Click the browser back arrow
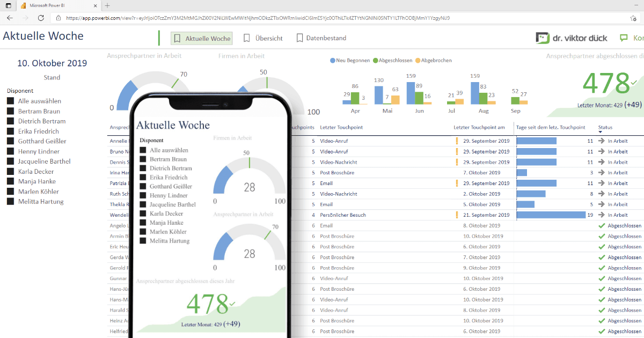Viewport: 644px width, 338px height. (10, 18)
